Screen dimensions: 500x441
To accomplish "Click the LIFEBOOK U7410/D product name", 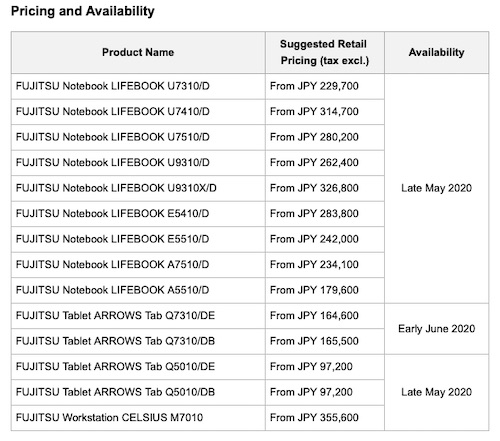I will point(113,112).
